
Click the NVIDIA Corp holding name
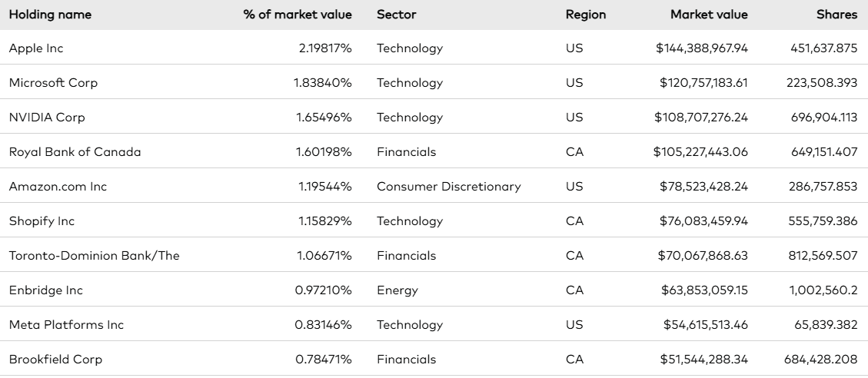point(47,118)
